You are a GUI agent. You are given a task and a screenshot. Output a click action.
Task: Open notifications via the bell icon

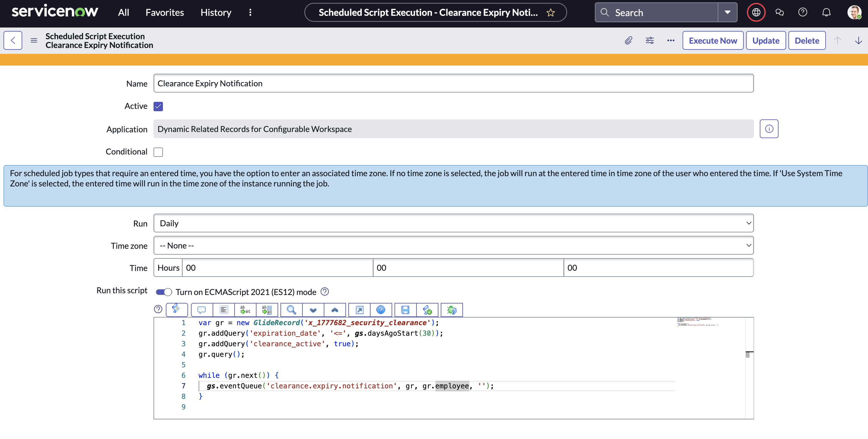pos(826,12)
